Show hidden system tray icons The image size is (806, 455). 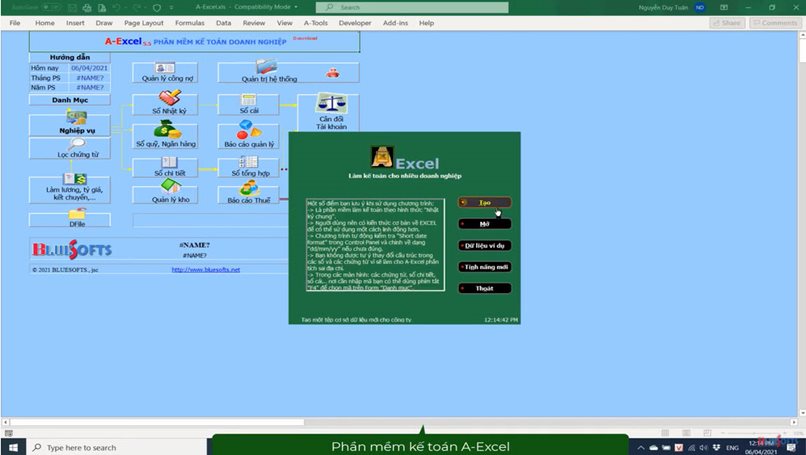[x=641, y=447]
